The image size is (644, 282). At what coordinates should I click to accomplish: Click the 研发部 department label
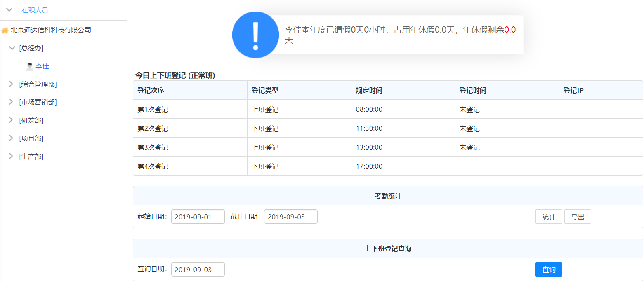click(31, 120)
